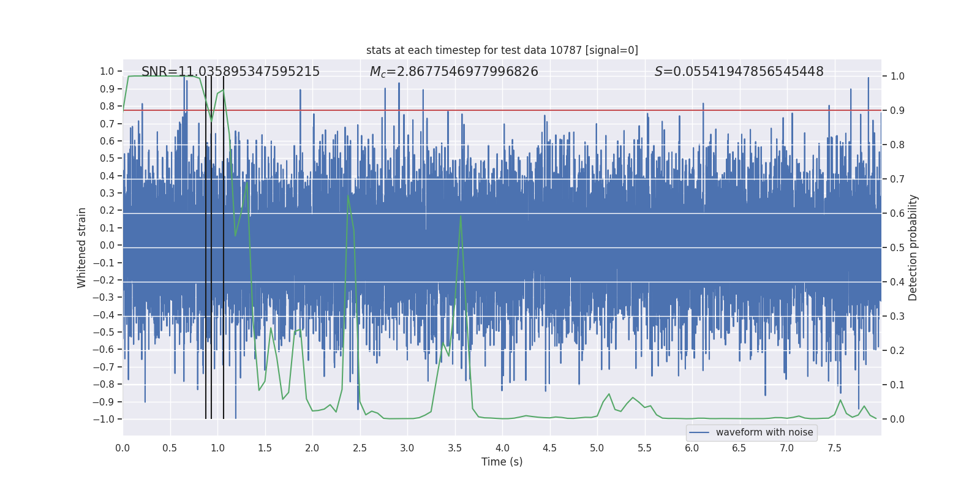Click the plot title mentioning test data 10787

[x=502, y=50]
